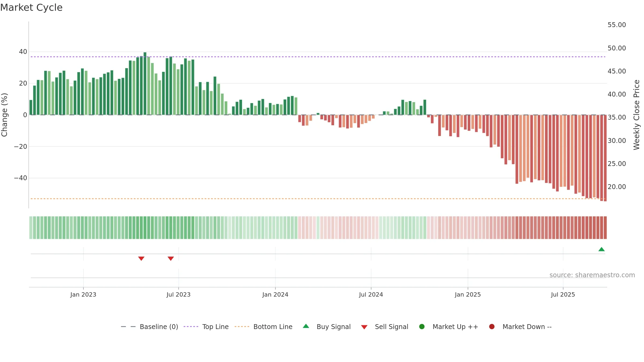Click the tallest green bar above Top Line

(x=145, y=83)
